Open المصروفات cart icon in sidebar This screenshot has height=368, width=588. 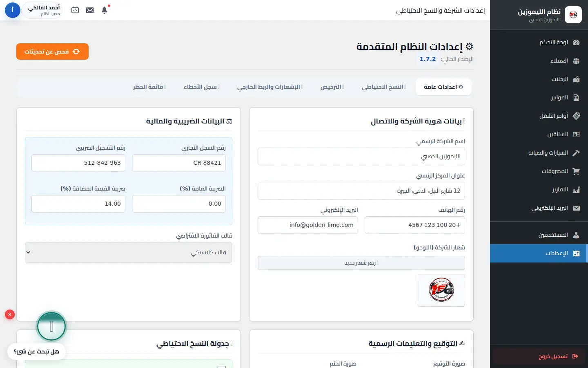[x=576, y=171]
